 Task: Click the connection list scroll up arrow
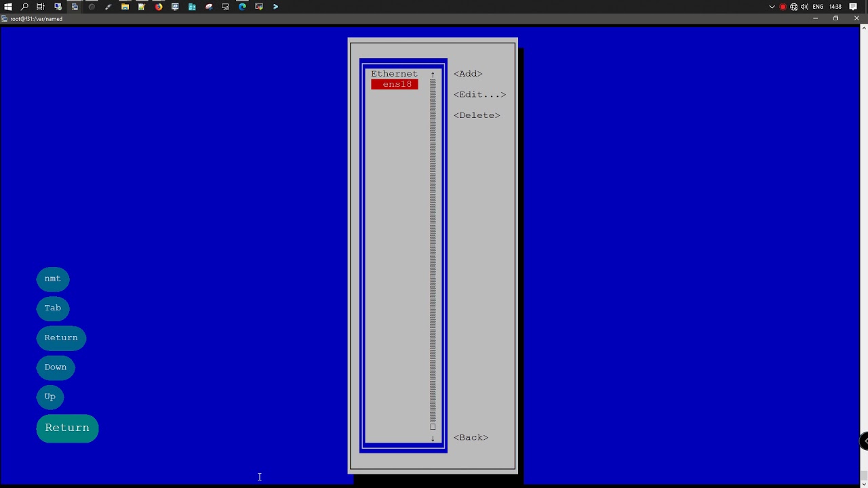(x=433, y=75)
